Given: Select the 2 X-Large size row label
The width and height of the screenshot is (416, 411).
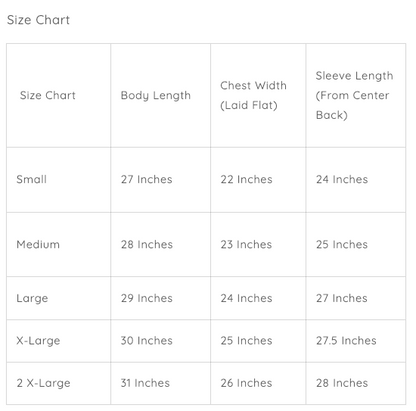Looking at the screenshot, I should (43, 383).
